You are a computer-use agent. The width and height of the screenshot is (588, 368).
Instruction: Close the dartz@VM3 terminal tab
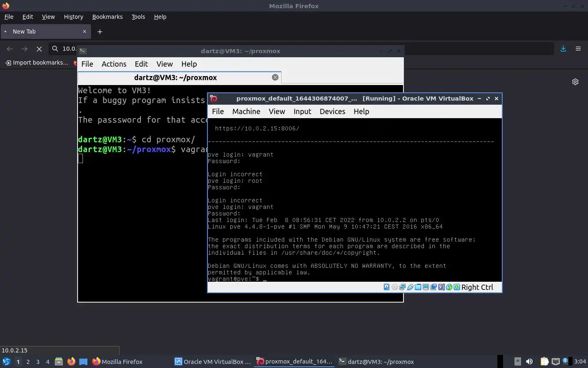(x=275, y=77)
